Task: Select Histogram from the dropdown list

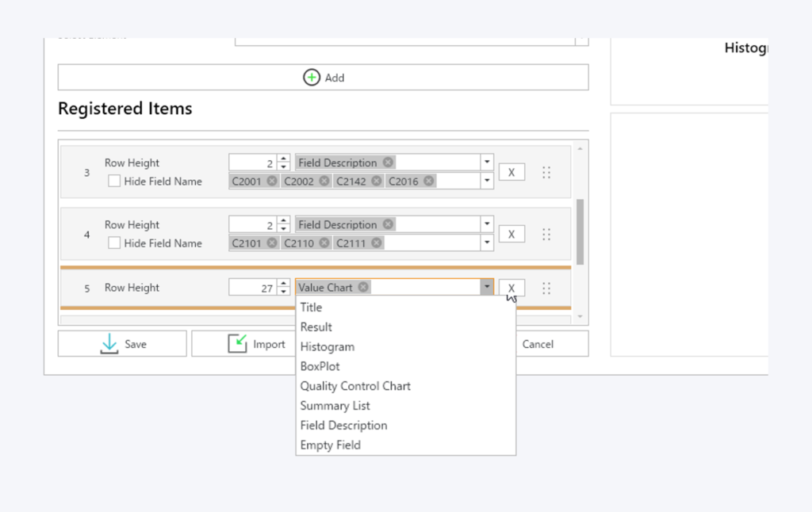Action: pyautogui.click(x=327, y=346)
